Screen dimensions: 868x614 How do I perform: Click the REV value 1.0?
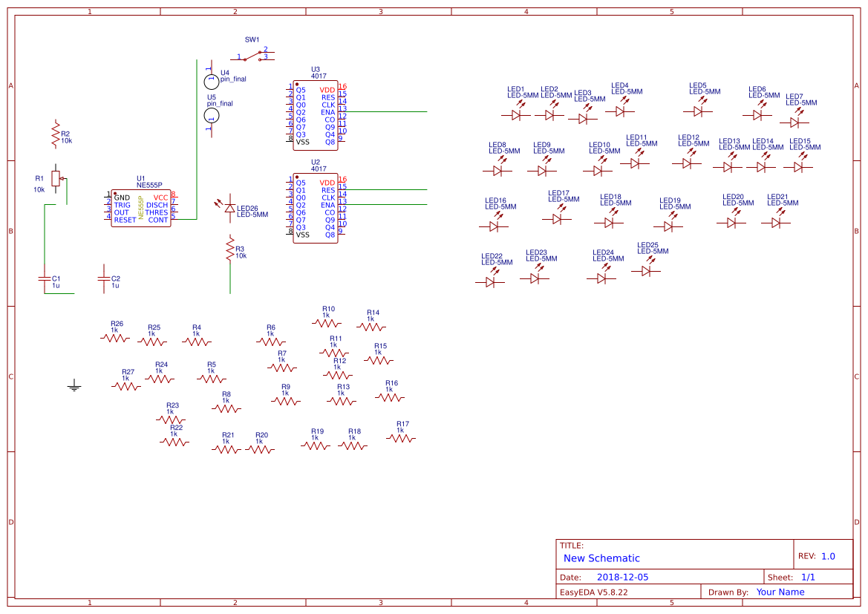tap(828, 556)
